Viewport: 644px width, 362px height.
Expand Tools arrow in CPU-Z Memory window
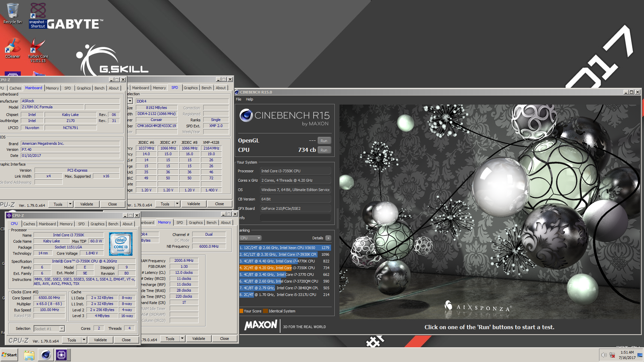tap(182, 339)
